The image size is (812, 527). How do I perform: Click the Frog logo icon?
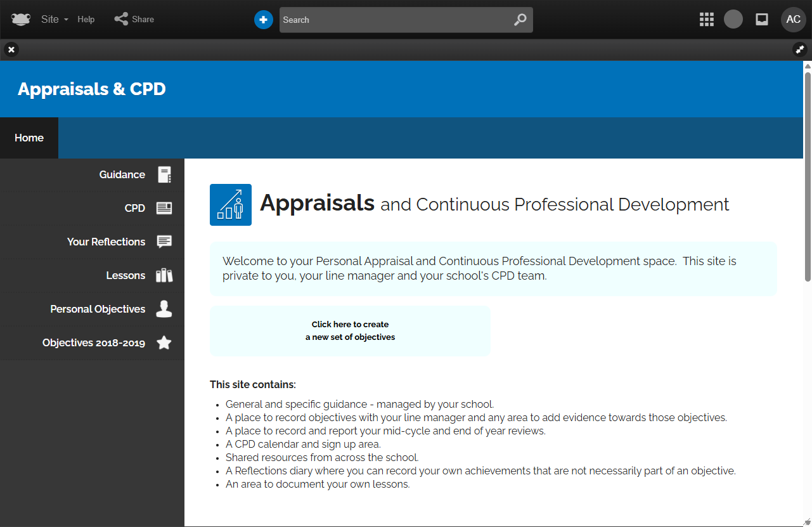pos(20,19)
